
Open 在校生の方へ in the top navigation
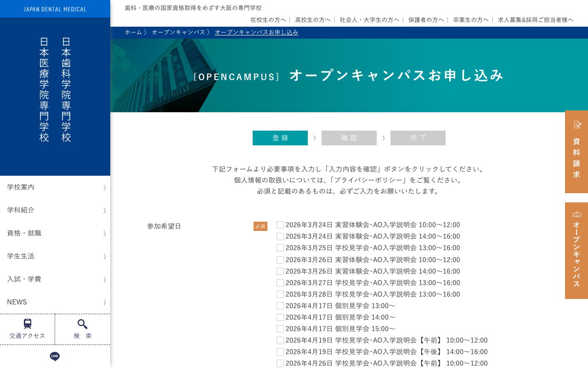coord(268,20)
